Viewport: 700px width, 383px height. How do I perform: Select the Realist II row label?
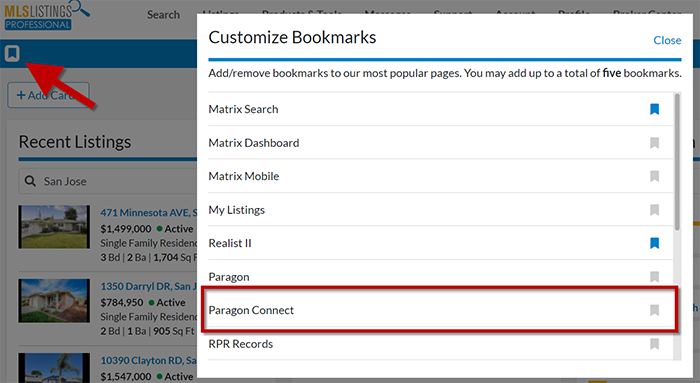click(x=230, y=243)
